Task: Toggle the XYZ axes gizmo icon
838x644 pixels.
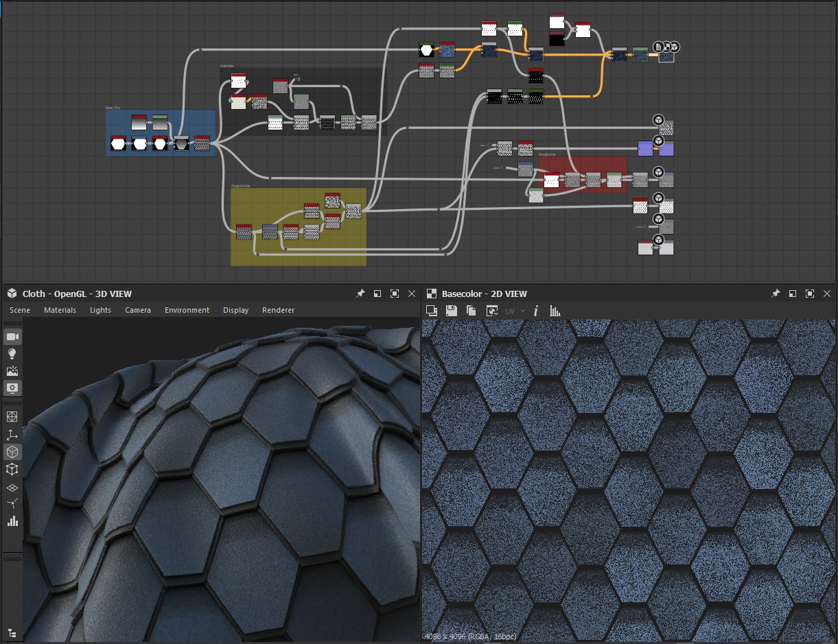Action: (12, 434)
